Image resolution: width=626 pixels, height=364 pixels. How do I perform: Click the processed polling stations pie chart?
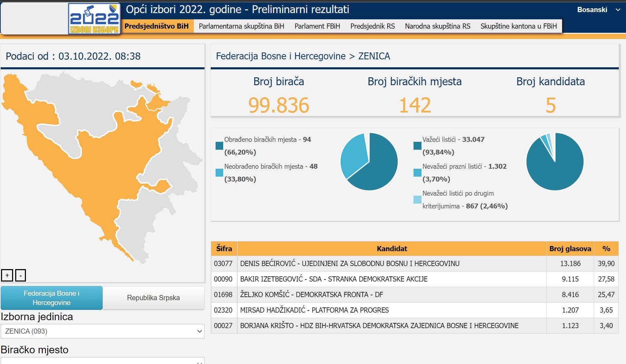coord(369,161)
